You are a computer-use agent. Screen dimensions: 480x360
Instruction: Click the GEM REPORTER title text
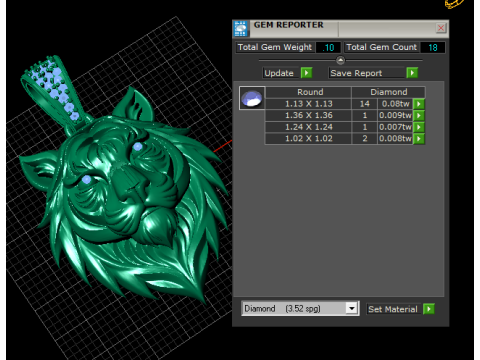point(289,25)
